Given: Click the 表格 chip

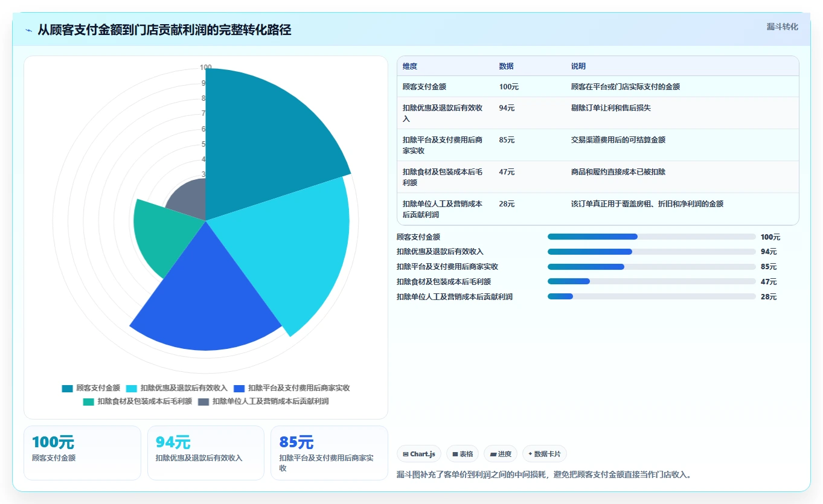Looking at the screenshot, I should (463, 454).
